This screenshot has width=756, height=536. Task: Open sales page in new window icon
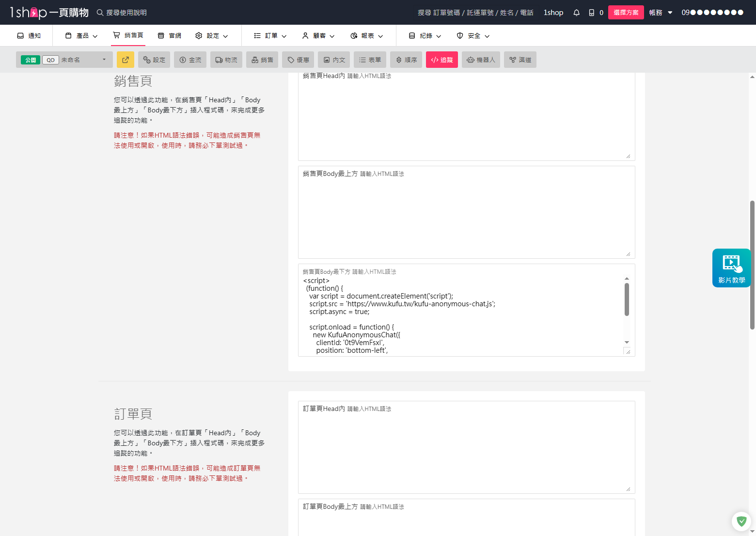(x=126, y=60)
